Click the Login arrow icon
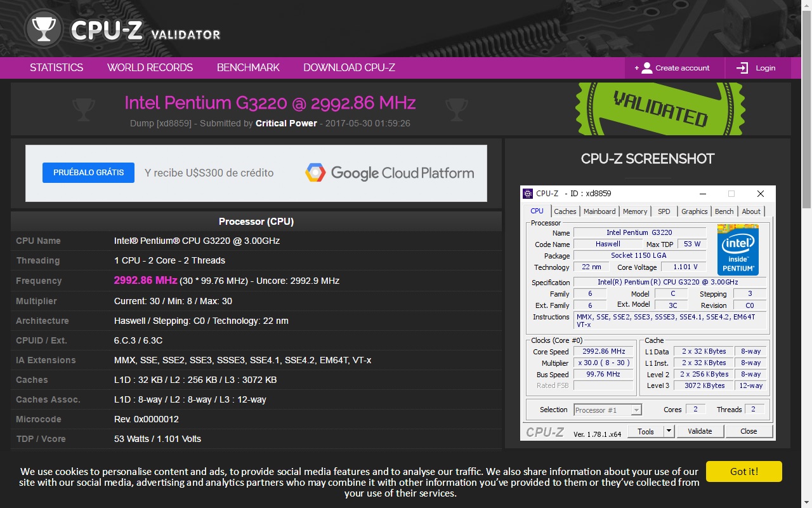The width and height of the screenshot is (812, 508). pos(742,68)
